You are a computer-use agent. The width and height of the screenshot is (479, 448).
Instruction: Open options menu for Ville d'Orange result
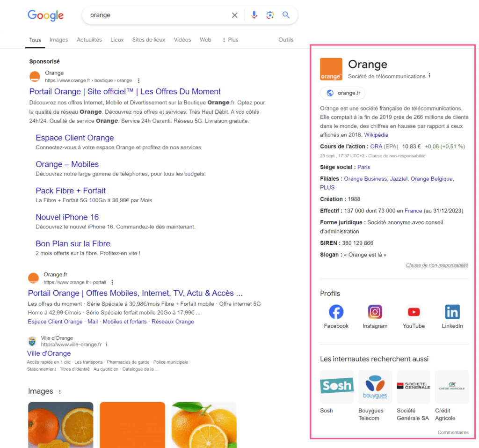(107, 345)
